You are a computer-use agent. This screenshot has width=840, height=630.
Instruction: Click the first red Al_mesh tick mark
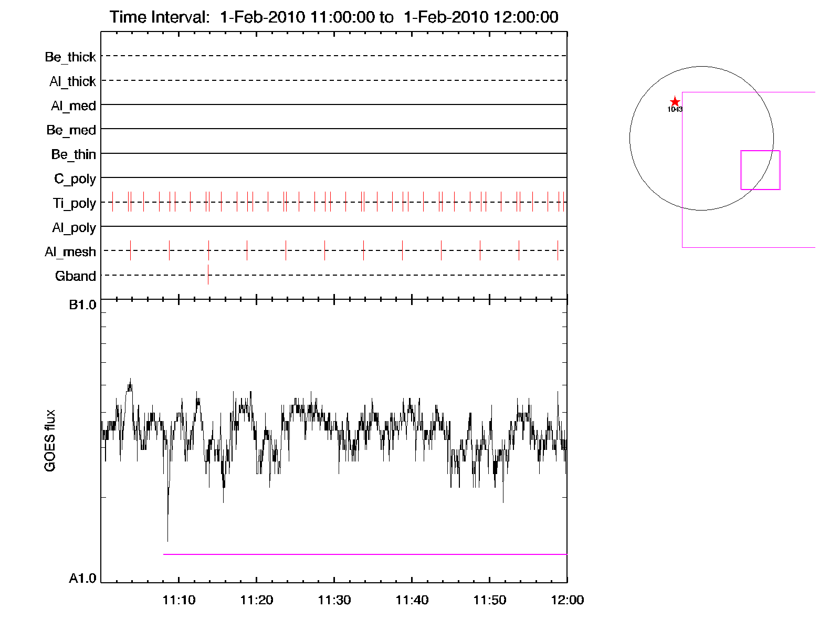click(130, 250)
